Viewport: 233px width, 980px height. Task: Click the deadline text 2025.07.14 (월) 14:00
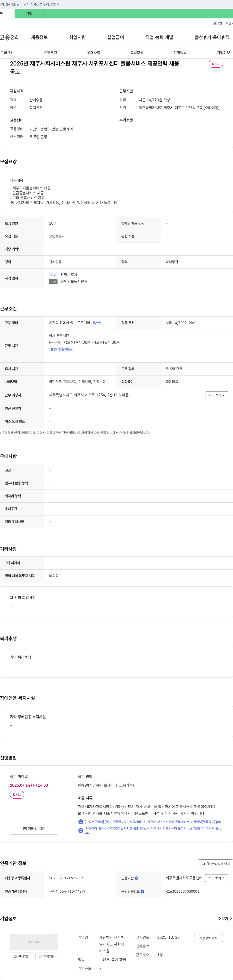[29, 785]
